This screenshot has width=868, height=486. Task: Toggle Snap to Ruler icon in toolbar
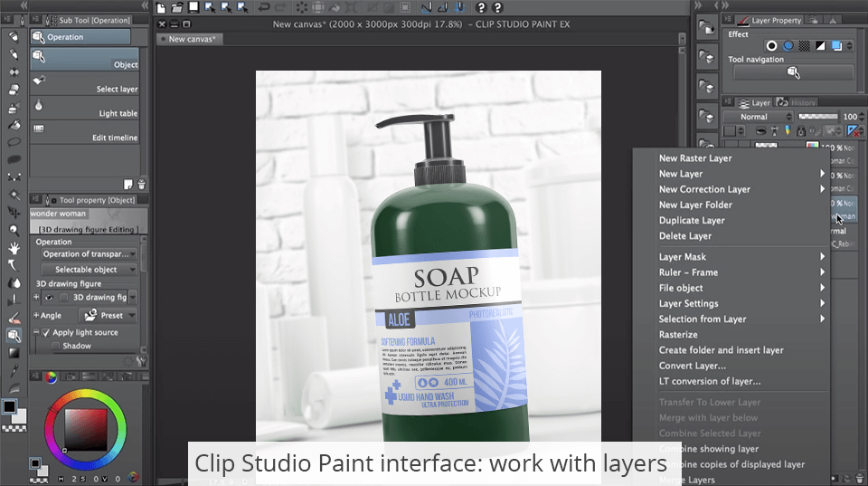[426, 8]
